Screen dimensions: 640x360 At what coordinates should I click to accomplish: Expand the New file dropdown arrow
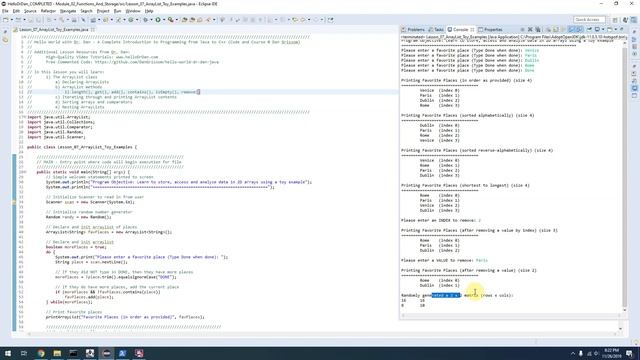pos(12,20)
